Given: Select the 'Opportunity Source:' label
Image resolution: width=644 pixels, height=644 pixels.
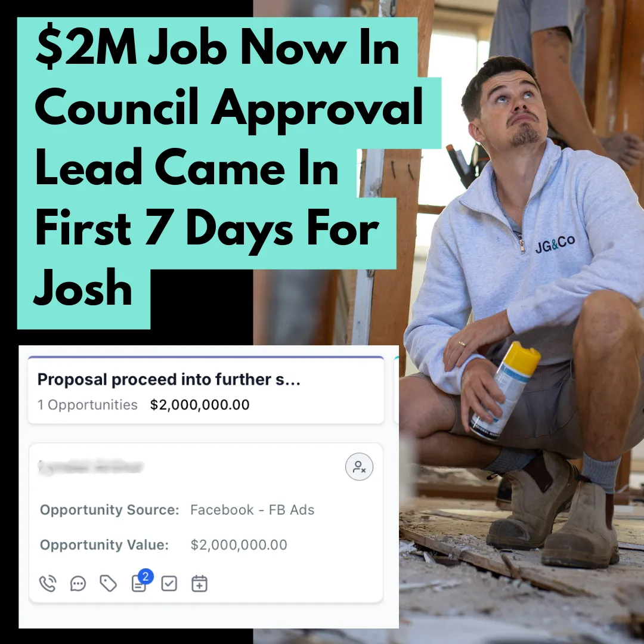Looking at the screenshot, I should (110, 510).
